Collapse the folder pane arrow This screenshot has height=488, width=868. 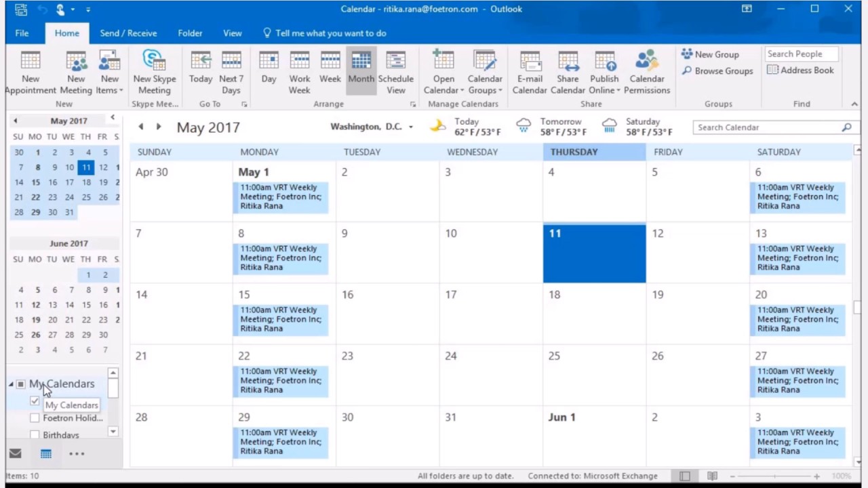coord(113,118)
